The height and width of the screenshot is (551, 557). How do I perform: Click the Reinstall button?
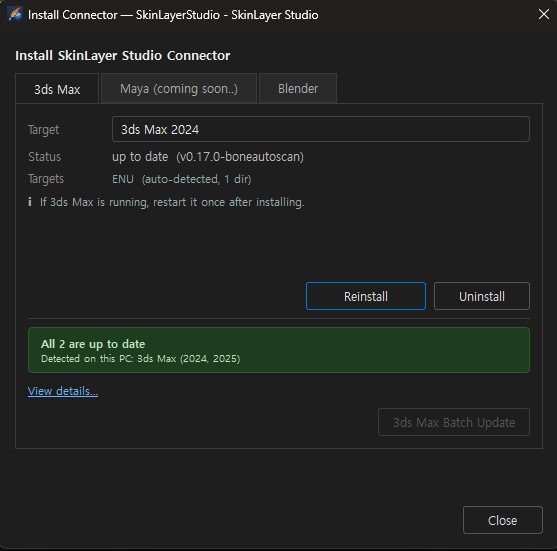coord(366,296)
